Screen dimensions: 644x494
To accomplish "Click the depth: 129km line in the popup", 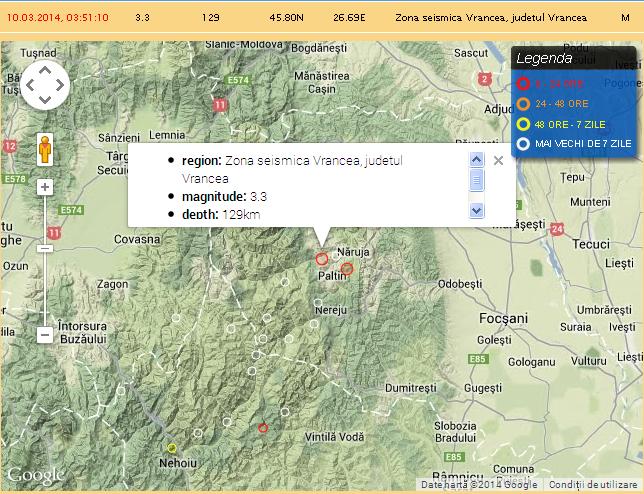I will (x=221, y=214).
